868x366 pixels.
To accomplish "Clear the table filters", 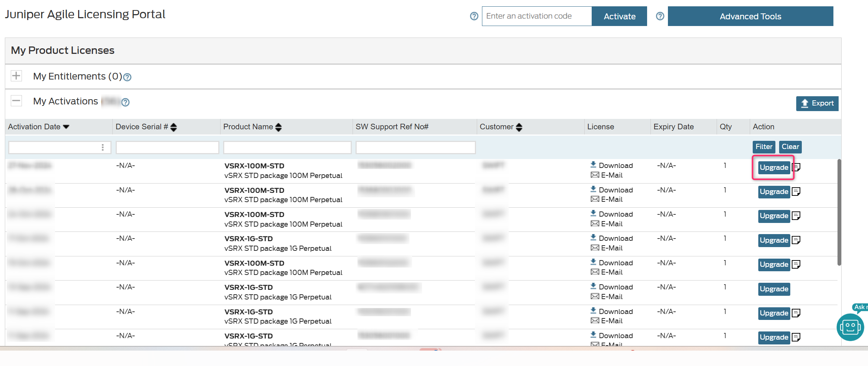I will coord(790,147).
